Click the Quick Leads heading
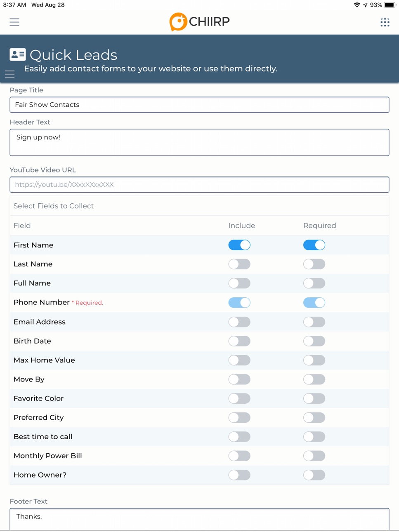This screenshot has height=532, width=399. pyautogui.click(x=73, y=55)
